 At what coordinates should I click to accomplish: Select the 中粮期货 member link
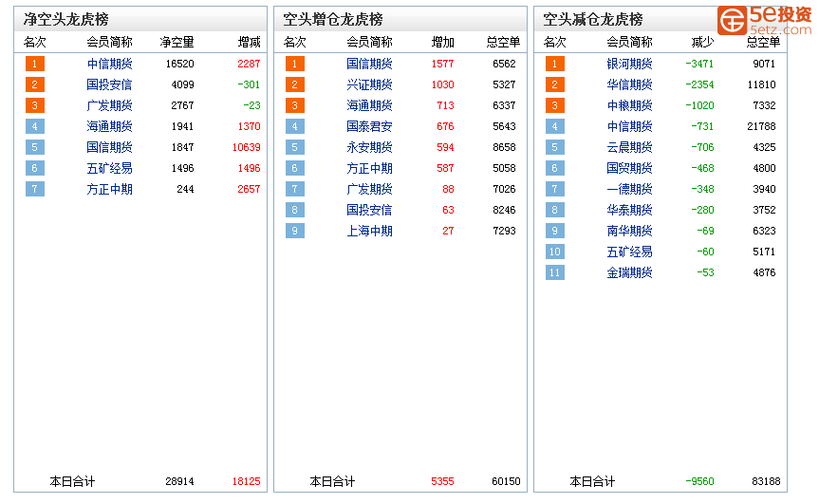(x=630, y=105)
